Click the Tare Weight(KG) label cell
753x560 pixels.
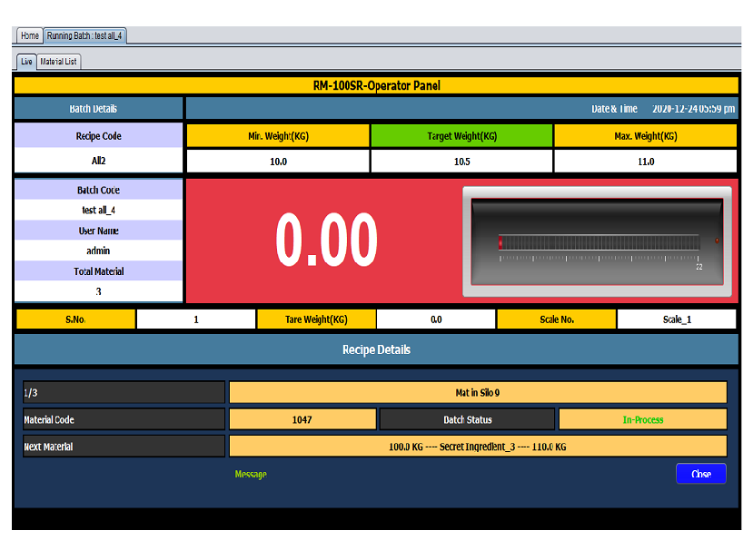point(316,319)
